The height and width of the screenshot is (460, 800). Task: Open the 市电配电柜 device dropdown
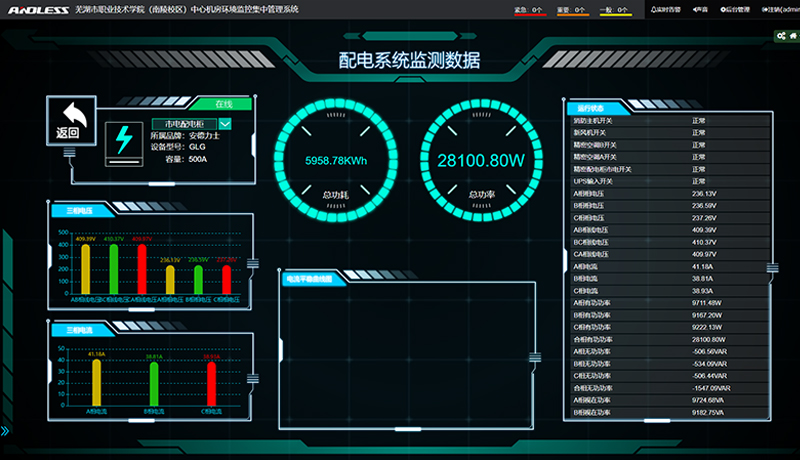coord(176,123)
